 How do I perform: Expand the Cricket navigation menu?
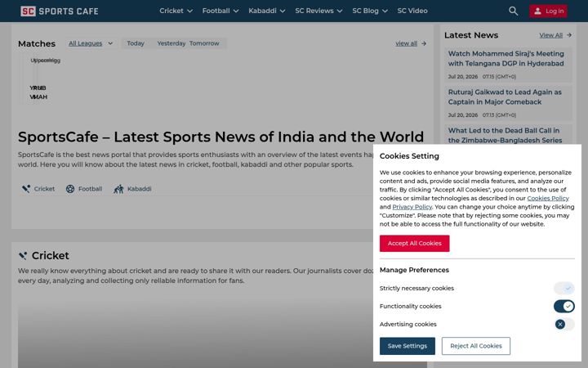pyautogui.click(x=176, y=11)
